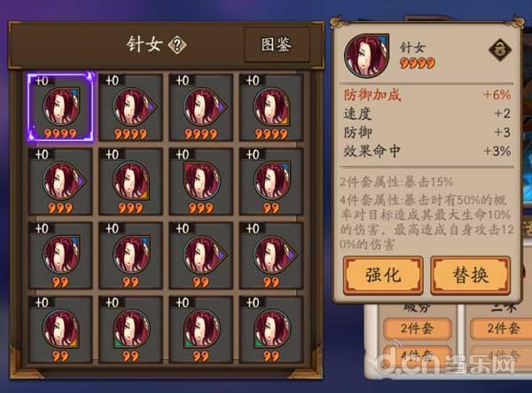
Task: Open the 图鉴 tab
Action: (276, 44)
